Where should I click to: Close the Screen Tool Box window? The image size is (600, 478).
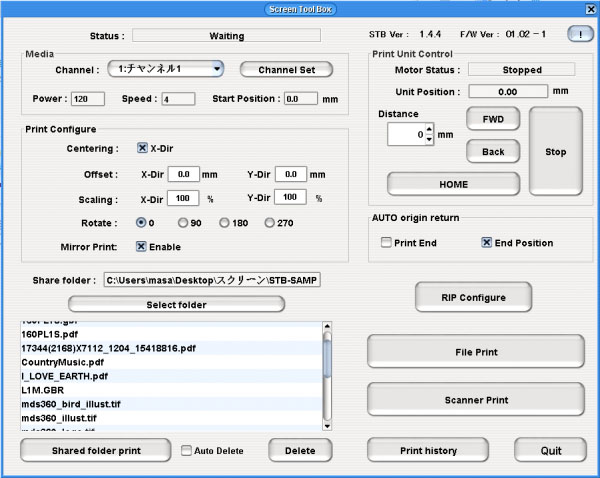click(x=590, y=9)
